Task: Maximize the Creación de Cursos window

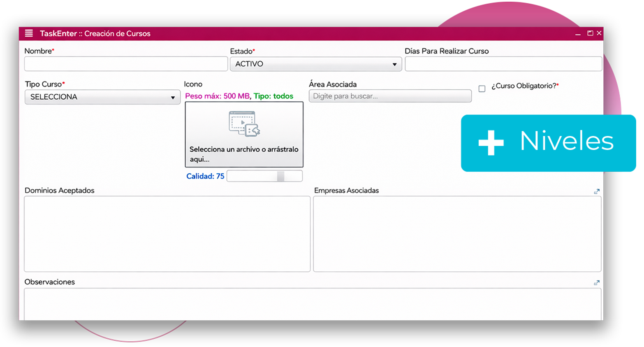Action: (590, 33)
